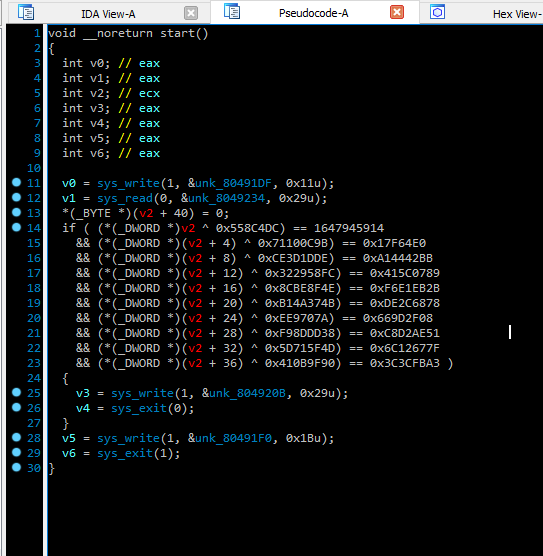The width and height of the screenshot is (543, 556).
Task: Click variable v0 declaration on line 3
Action: 97,63
